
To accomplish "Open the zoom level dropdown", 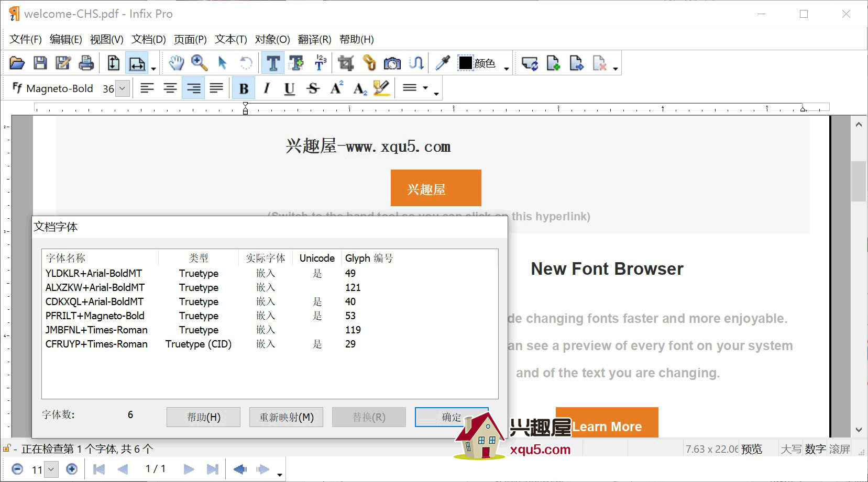I will tap(51, 469).
